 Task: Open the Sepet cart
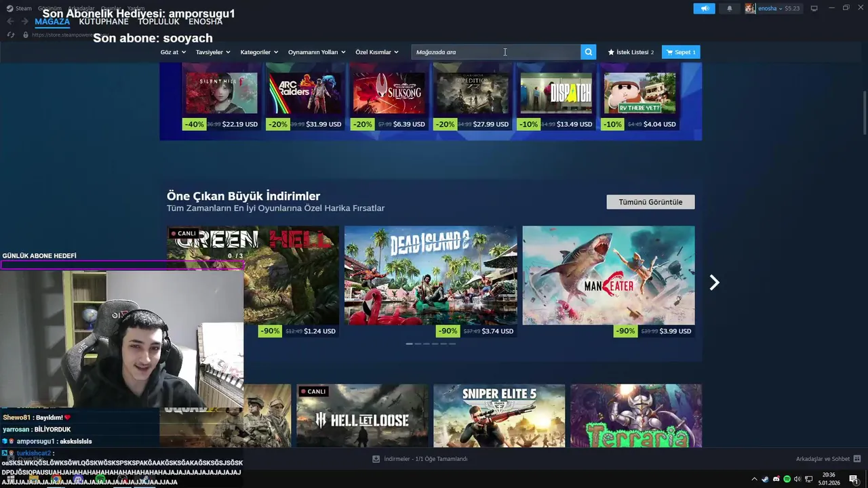click(x=681, y=52)
